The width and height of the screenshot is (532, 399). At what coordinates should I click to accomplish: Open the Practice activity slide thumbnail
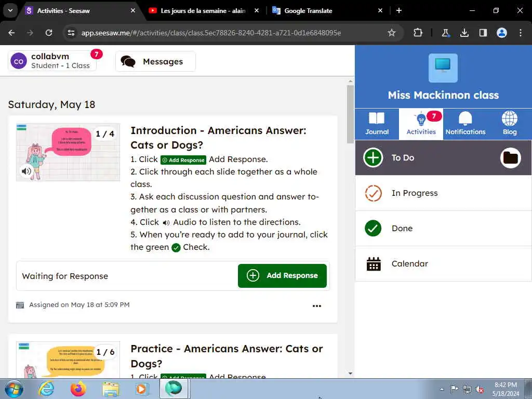click(68, 360)
